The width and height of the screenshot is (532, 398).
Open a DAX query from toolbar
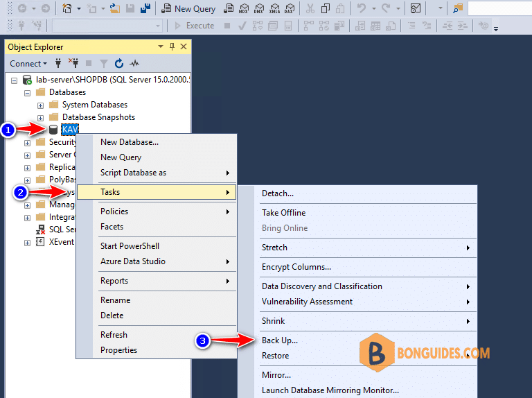(x=290, y=8)
